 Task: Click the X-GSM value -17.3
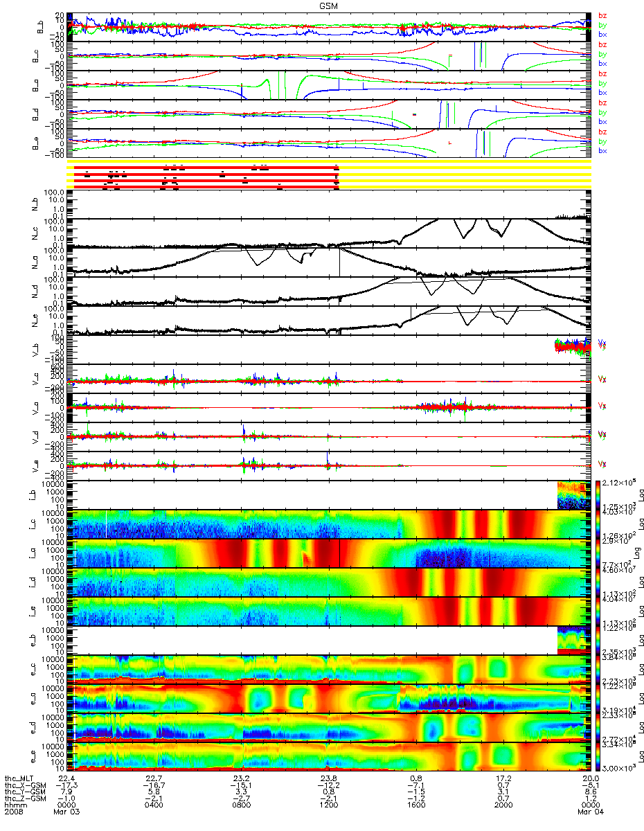[x=66, y=785]
